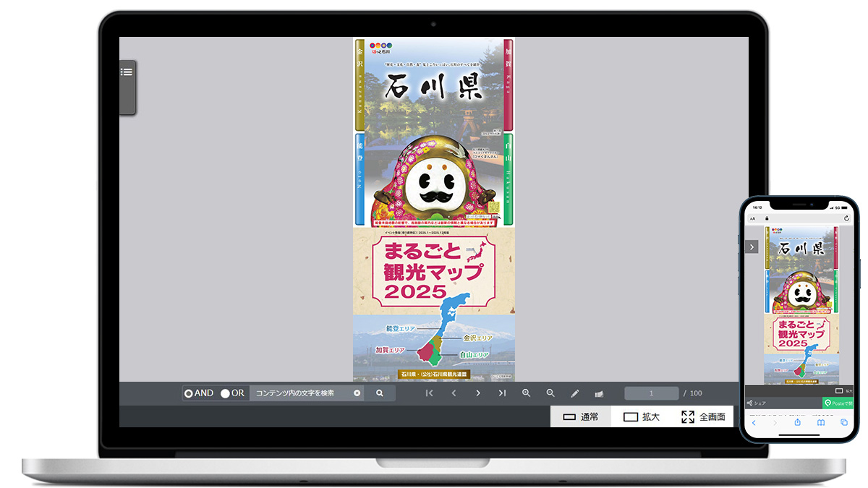Select the eraser tool beside the pen
The width and height of the screenshot is (868, 488).
pyautogui.click(x=599, y=393)
